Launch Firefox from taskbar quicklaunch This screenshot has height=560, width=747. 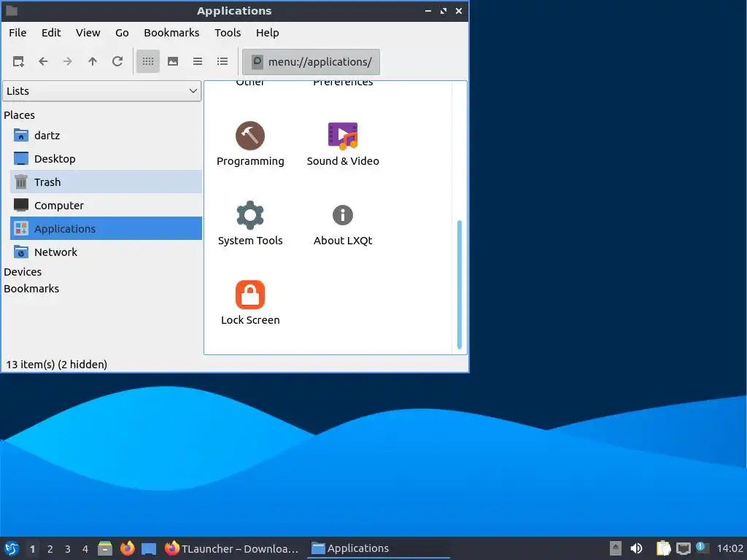(x=127, y=548)
